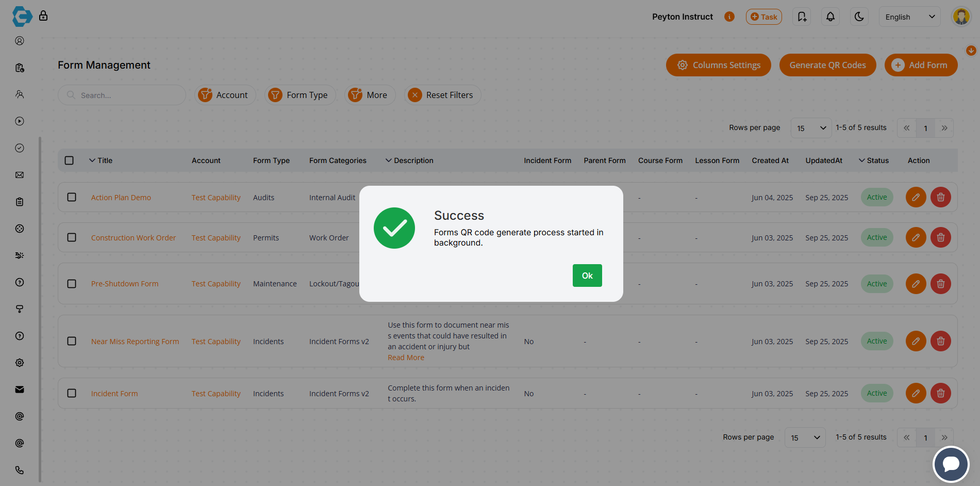Open the settings gear in the sidebar
Viewport: 980px width, 486px height.
[20, 363]
